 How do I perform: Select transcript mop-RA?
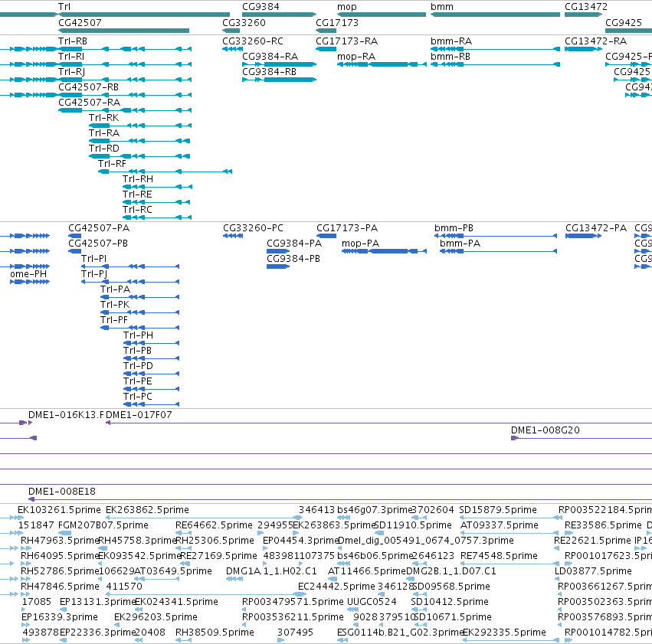[x=356, y=57]
